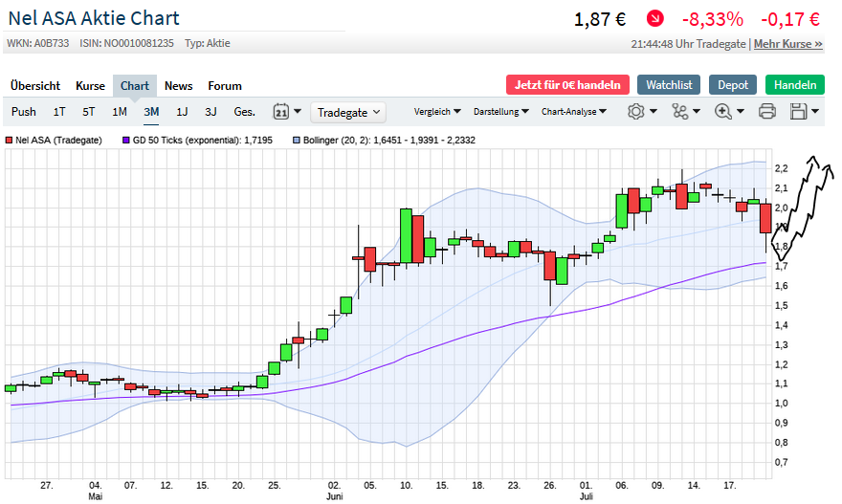This screenshot has width=842, height=504.
Task: Enable Push live update mode
Action: tap(24, 112)
